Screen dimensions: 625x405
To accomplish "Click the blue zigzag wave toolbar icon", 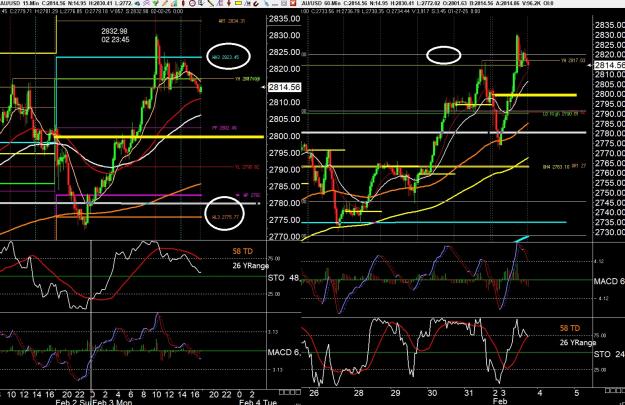I will coord(247,3).
